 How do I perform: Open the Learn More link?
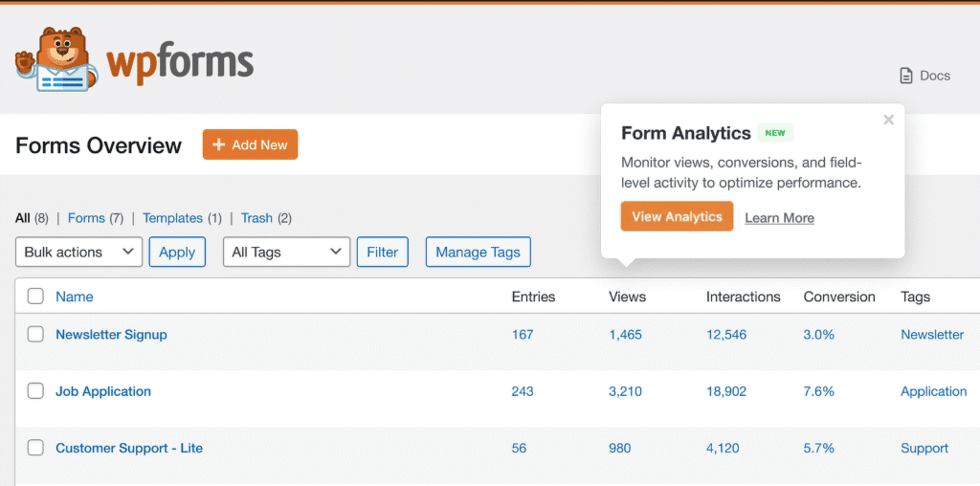coord(779,218)
